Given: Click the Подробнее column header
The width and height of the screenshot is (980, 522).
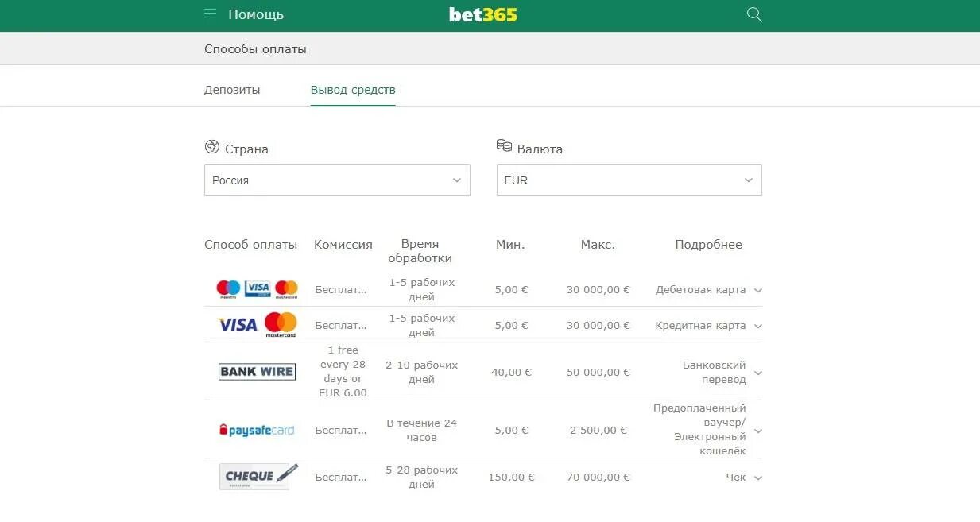Looking at the screenshot, I should point(708,245).
